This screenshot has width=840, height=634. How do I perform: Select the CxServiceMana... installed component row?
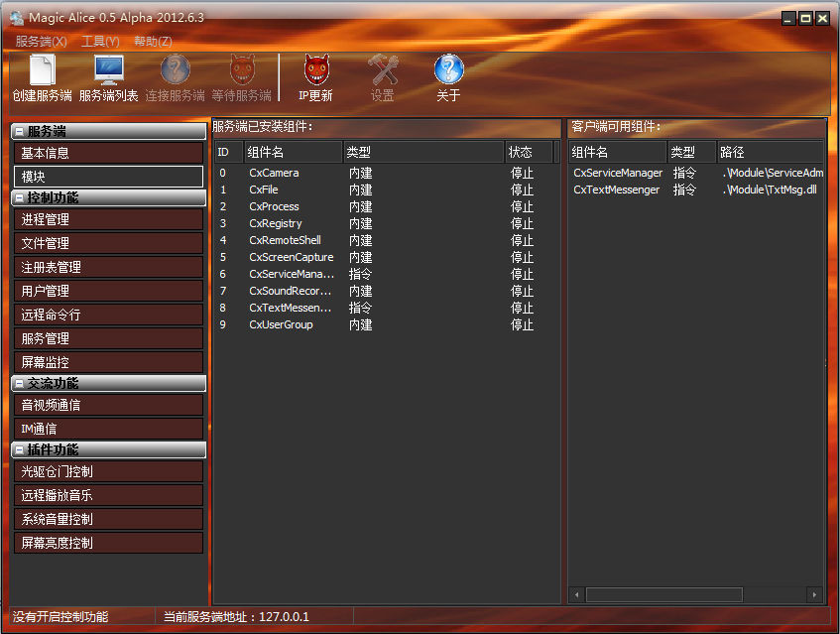[386, 275]
